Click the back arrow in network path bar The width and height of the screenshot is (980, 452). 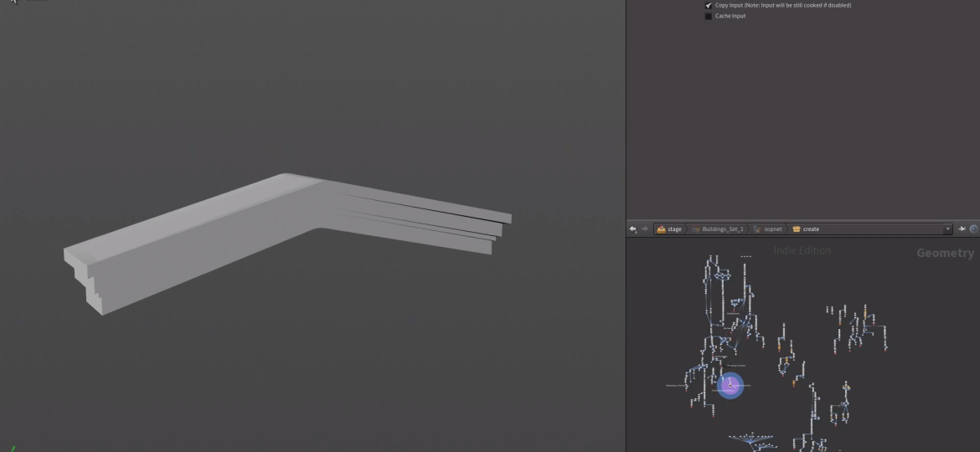pos(633,229)
